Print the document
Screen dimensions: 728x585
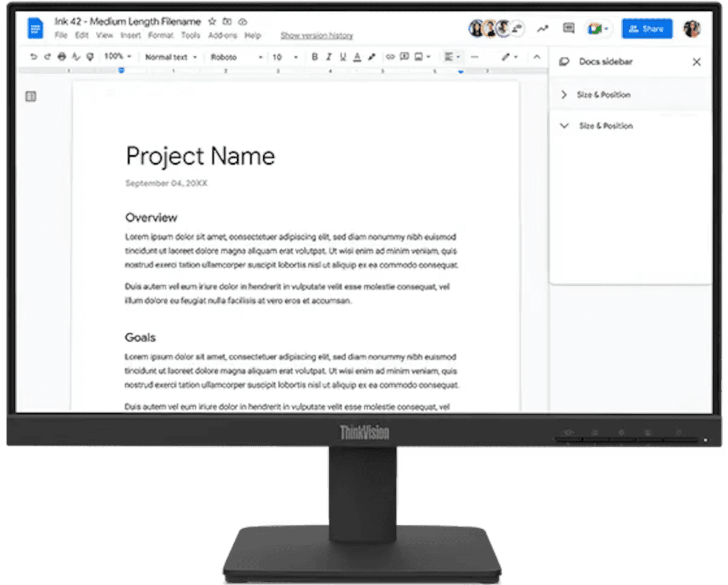(61, 56)
